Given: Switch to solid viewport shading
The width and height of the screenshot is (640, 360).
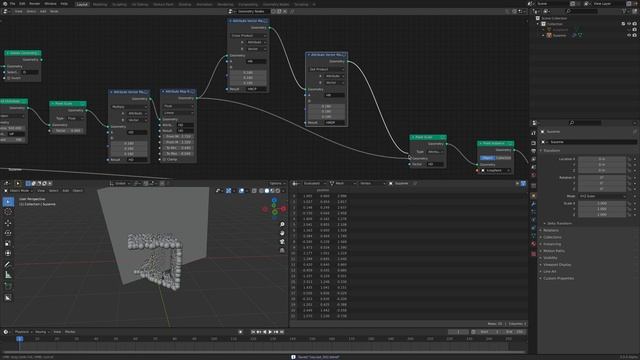Looking at the screenshot, I should (267, 191).
